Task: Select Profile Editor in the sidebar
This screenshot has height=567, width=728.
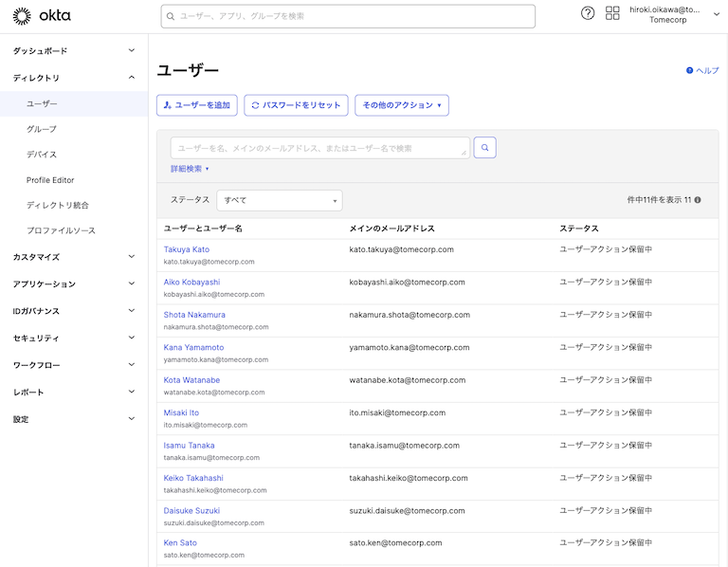Action: click(50, 180)
